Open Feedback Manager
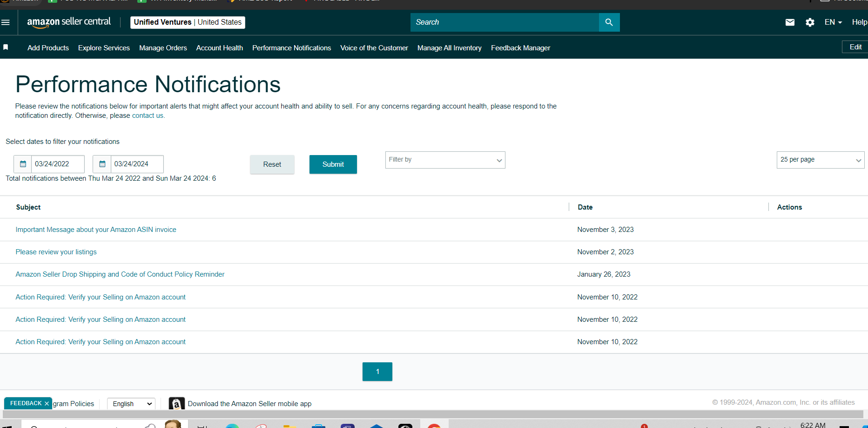This screenshot has height=428, width=868. [520, 48]
